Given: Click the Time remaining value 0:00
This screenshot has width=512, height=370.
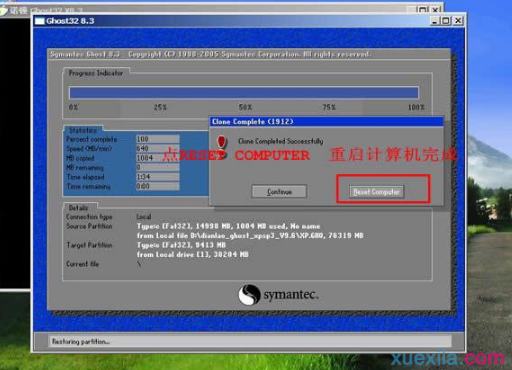Looking at the screenshot, I should coord(158,186).
